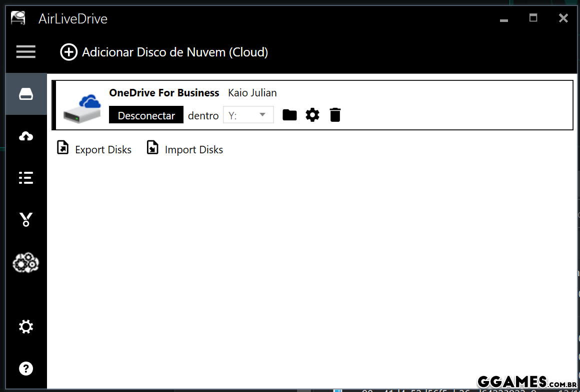Click the medal sidebar icon
The image size is (580, 392).
point(26,220)
